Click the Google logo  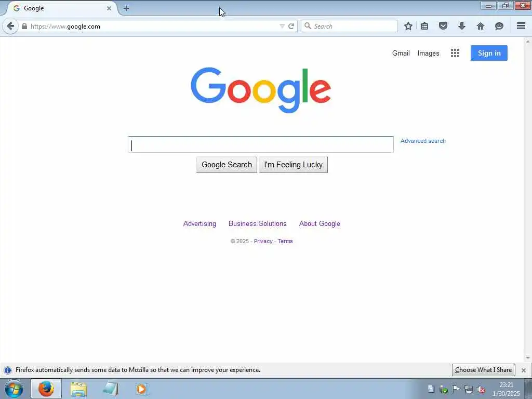[x=261, y=90]
